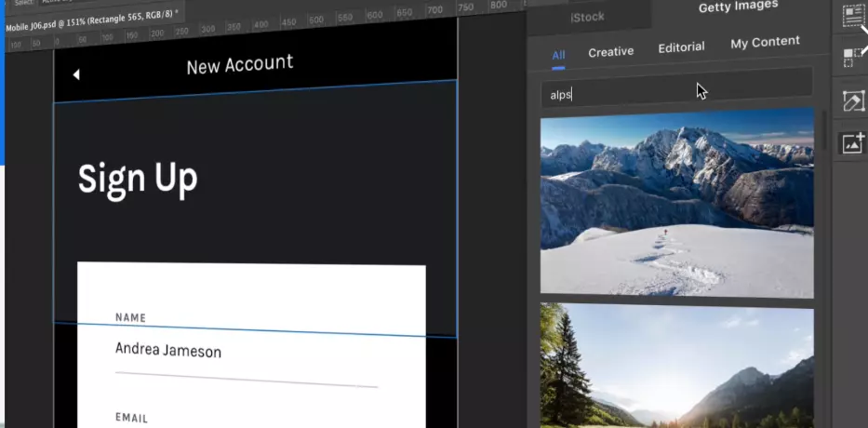The image size is (868, 428).
Task: Click the "NAME" field label
Action: coord(130,318)
